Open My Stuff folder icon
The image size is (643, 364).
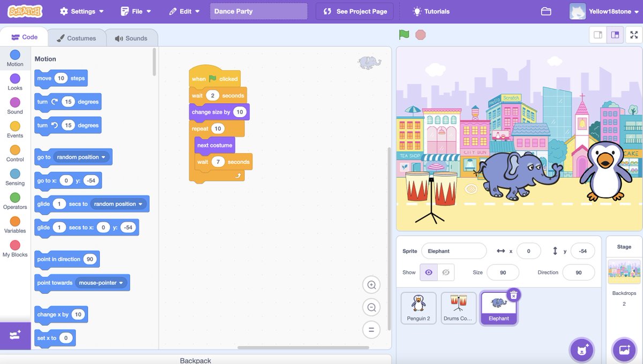tap(546, 11)
